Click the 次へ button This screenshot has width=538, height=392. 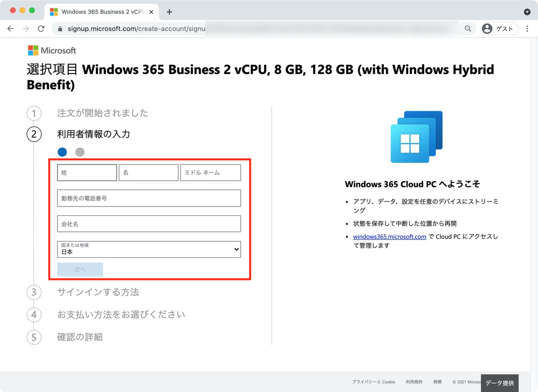(x=80, y=269)
